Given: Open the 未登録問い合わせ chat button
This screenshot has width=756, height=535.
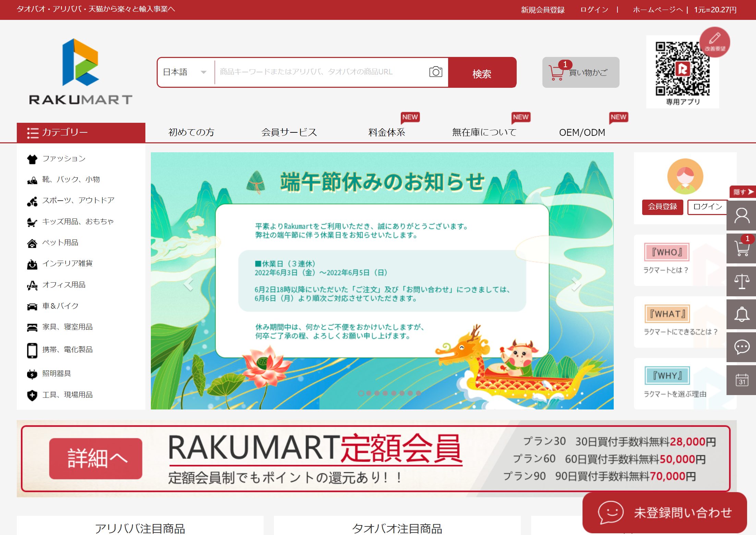Looking at the screenshot, I should pos(664,512).
